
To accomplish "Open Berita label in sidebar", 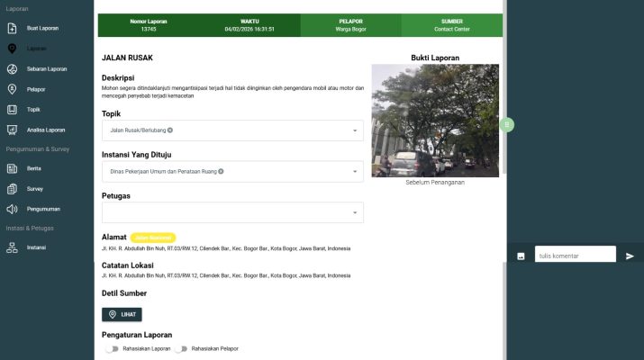I will tap(34, 168).
